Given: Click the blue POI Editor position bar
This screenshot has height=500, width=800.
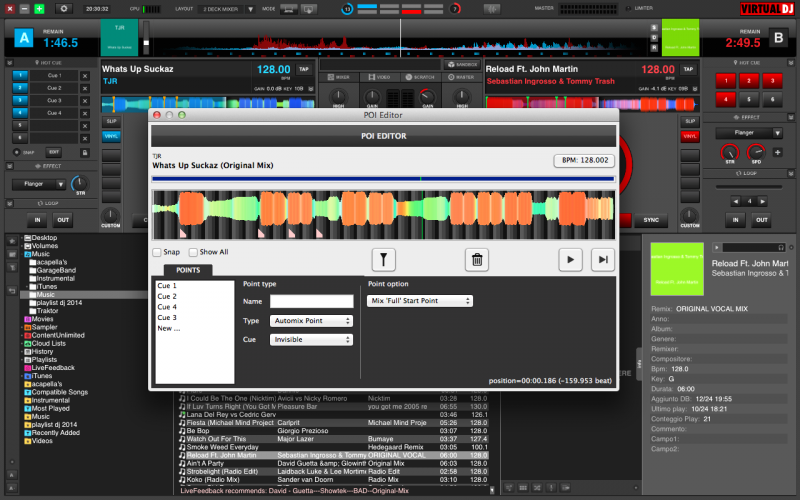Looking at the screenshot, I should tap(383, 179).
